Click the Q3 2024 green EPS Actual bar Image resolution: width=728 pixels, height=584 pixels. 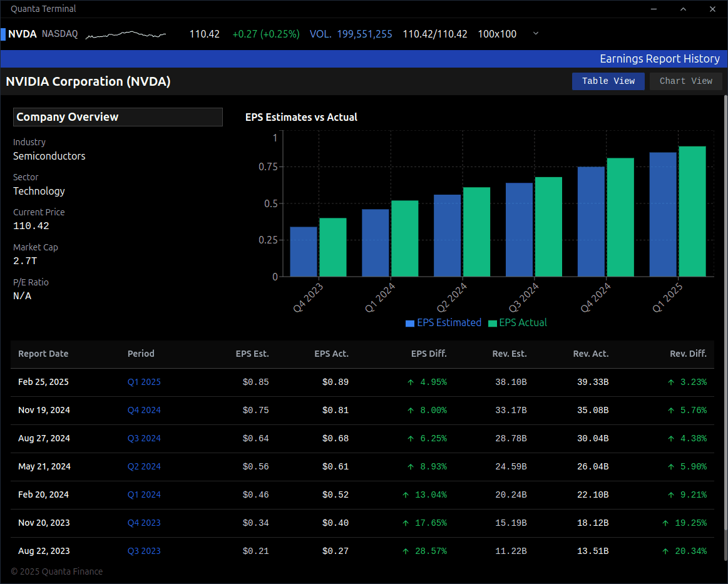548,227
